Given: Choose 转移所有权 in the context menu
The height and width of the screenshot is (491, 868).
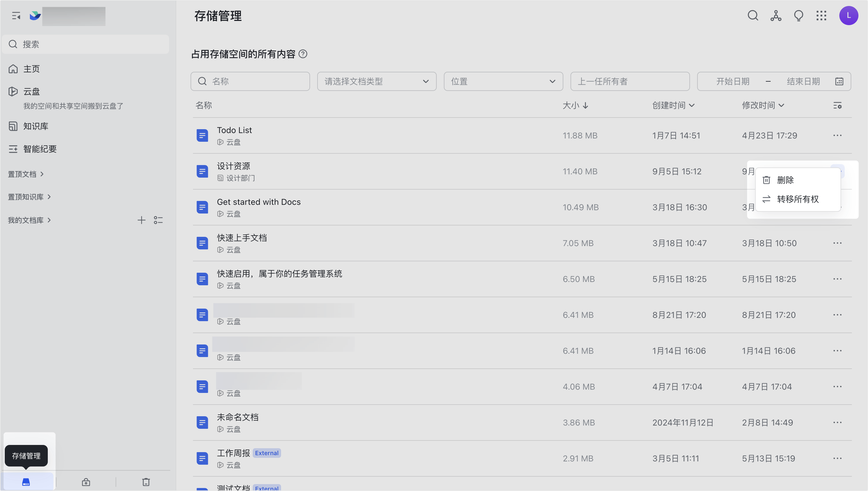Looking at the screenshot, I should [x=797, y=199].
